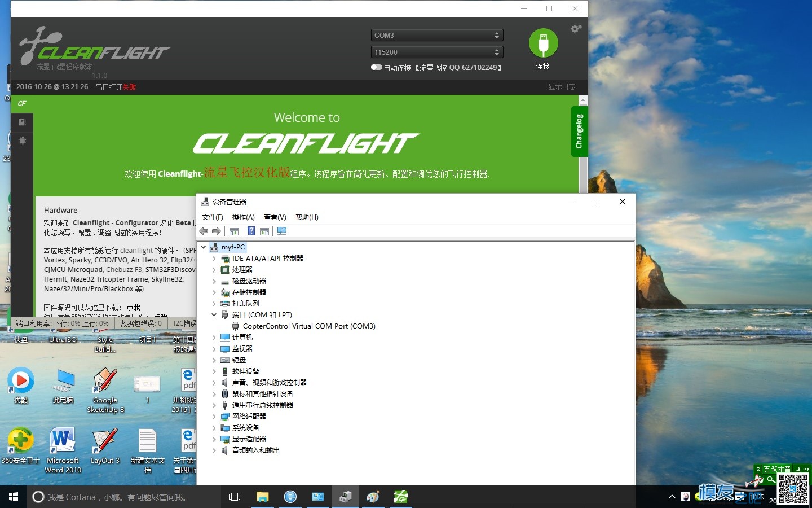Select 鼠标和其他指针设备 tree item
The image size is (812, 508).
(x=263, y=393)
